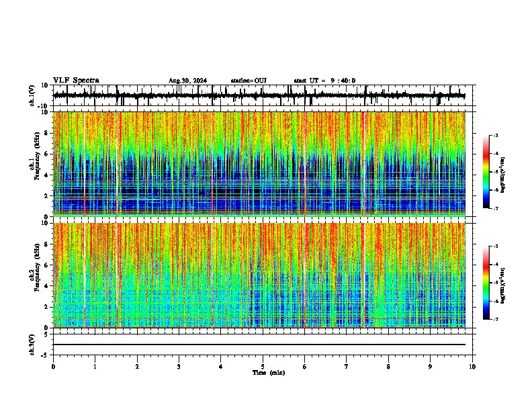This screenshot has height=411, width=532.
Task: Click the ch.1 'Frequency (kHz)' axis label
Action: pos(37,155)
